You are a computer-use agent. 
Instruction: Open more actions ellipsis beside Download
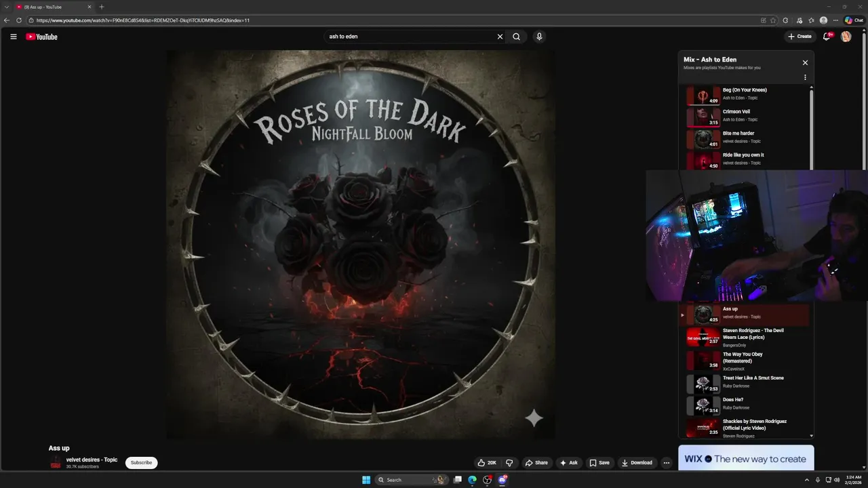pyautogui.click(x=666, y=463)
